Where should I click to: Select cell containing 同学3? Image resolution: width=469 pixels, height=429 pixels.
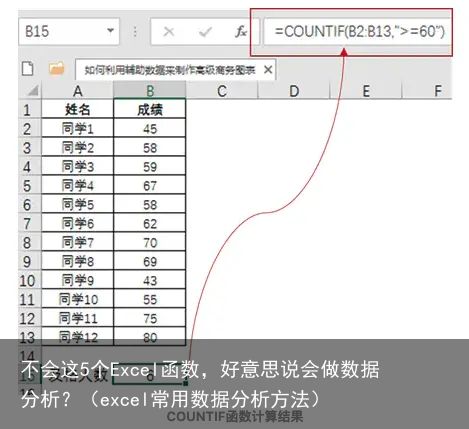(x=77, y=166)
